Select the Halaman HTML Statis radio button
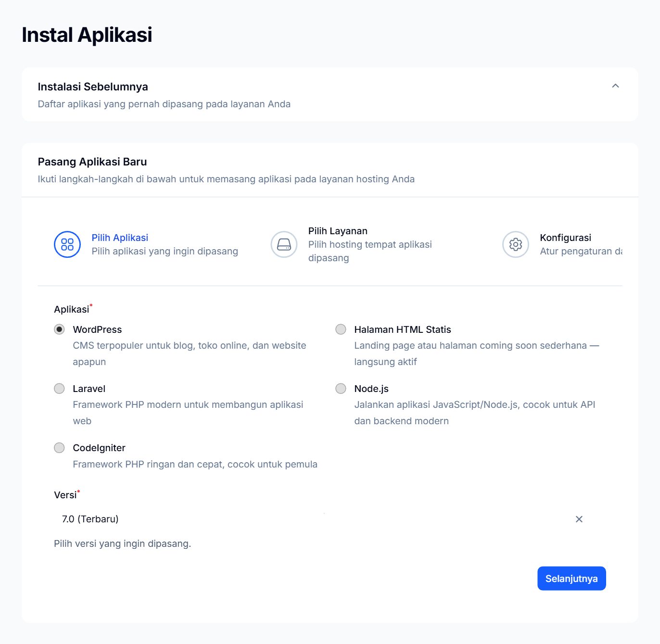 click(341, 329)
